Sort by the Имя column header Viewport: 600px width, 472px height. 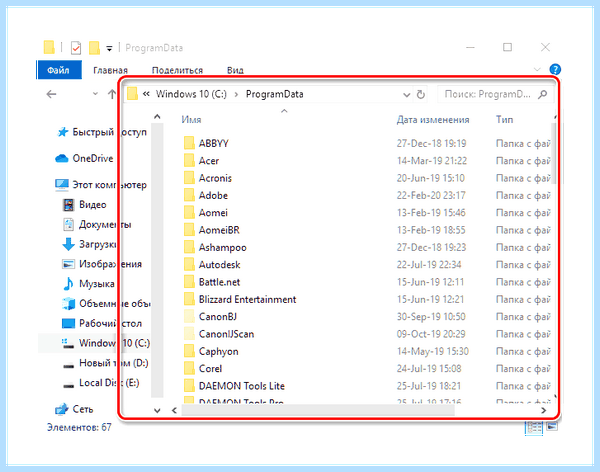click(x=191, y=120)
